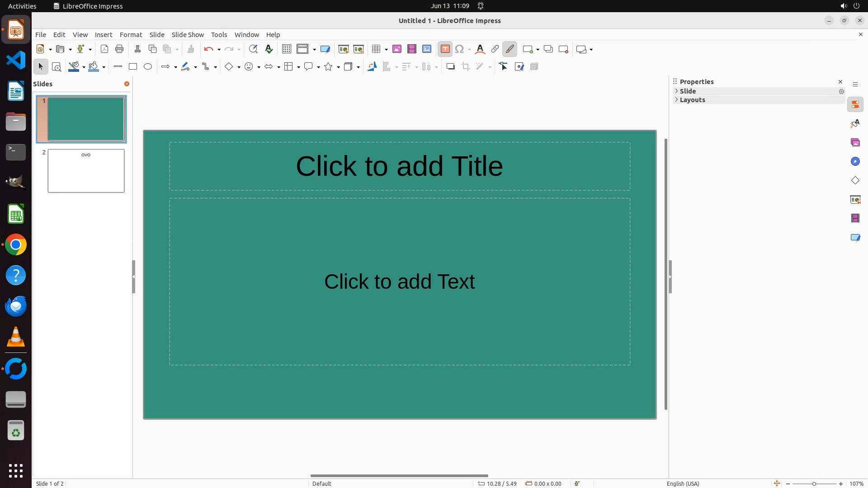Viewport: 868px width, 488px height.
Task: Open the Format menu
Action: pos(131,35)
